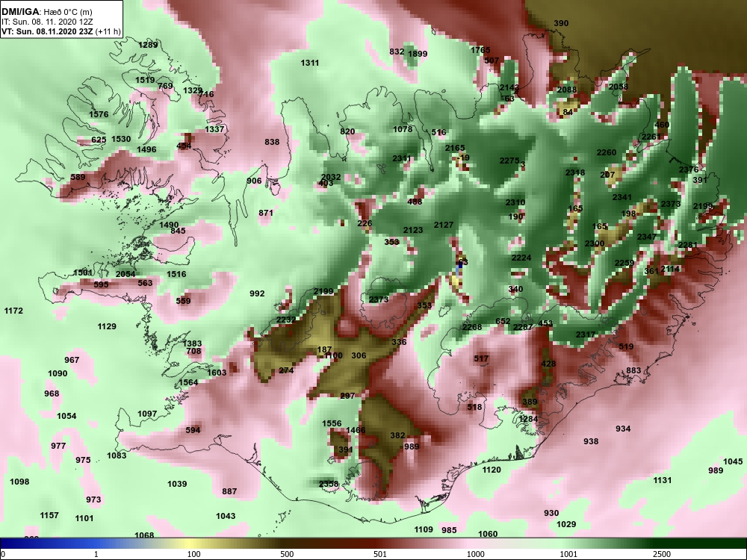Click legend label '1001'
Screen dimensions: 747x560
568,554
